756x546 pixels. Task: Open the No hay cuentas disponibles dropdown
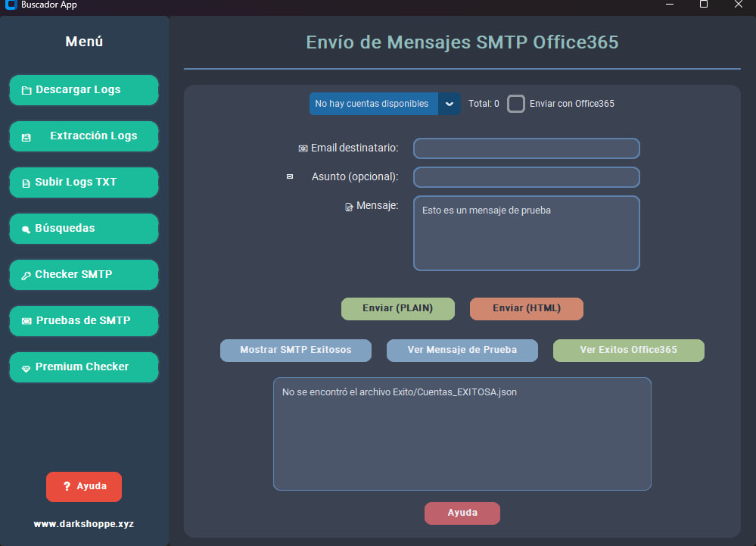(x=373, y=104)
